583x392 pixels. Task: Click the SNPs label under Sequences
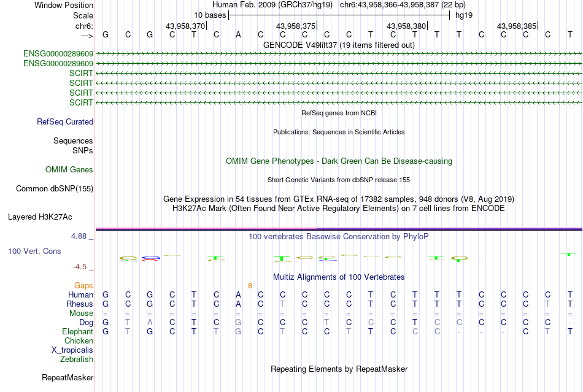(83, 150)
